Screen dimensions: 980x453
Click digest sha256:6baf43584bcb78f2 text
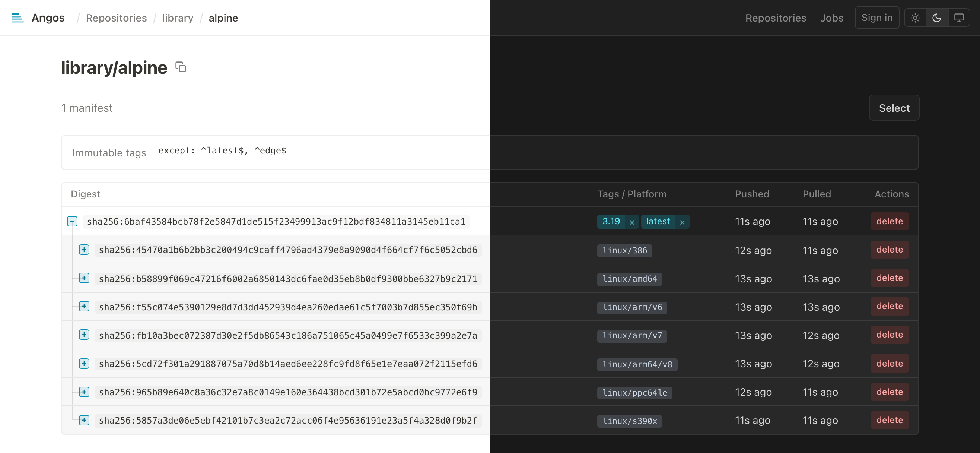276,222
